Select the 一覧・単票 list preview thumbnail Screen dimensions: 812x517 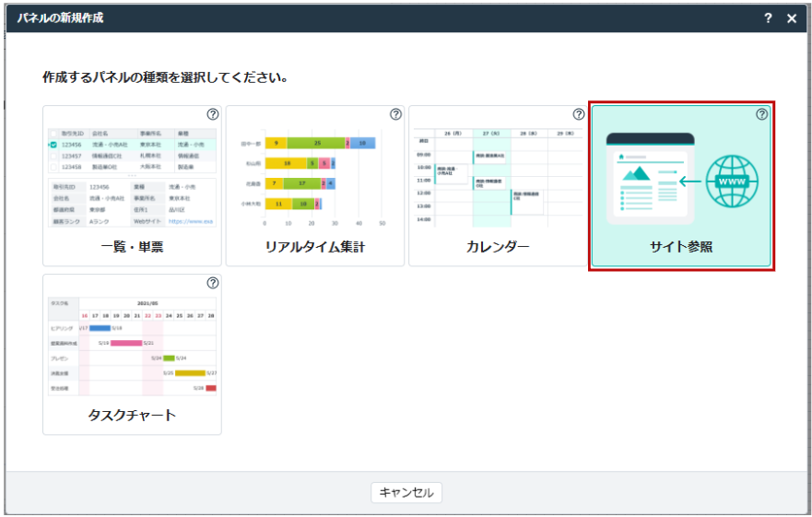click(132, 175)
